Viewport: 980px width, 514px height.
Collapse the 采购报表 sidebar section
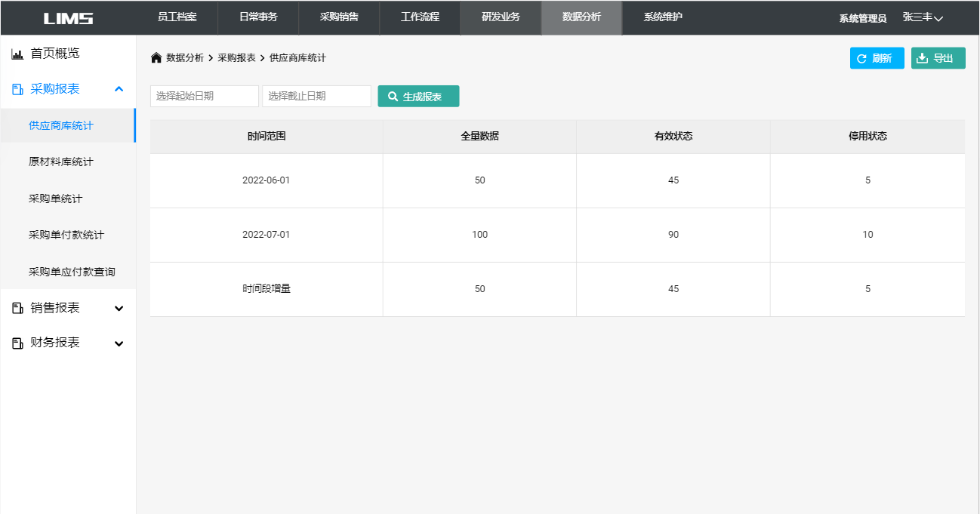[119, 89]
